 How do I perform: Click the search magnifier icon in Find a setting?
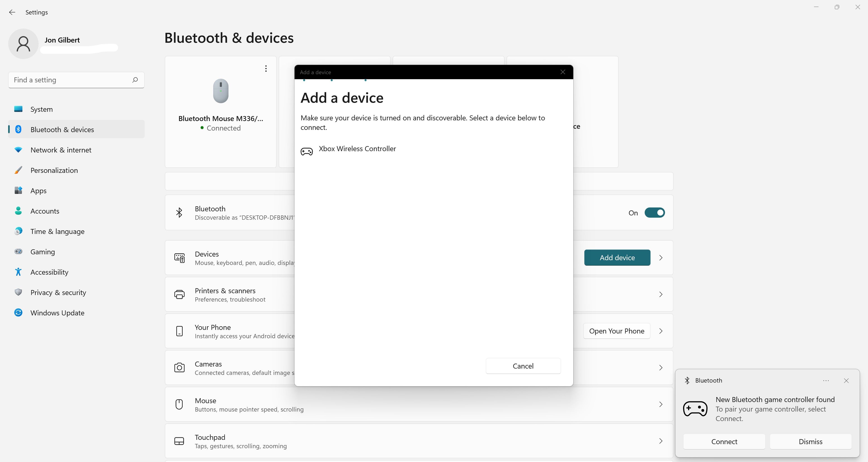pyautogui.click(x=135, y=80)
